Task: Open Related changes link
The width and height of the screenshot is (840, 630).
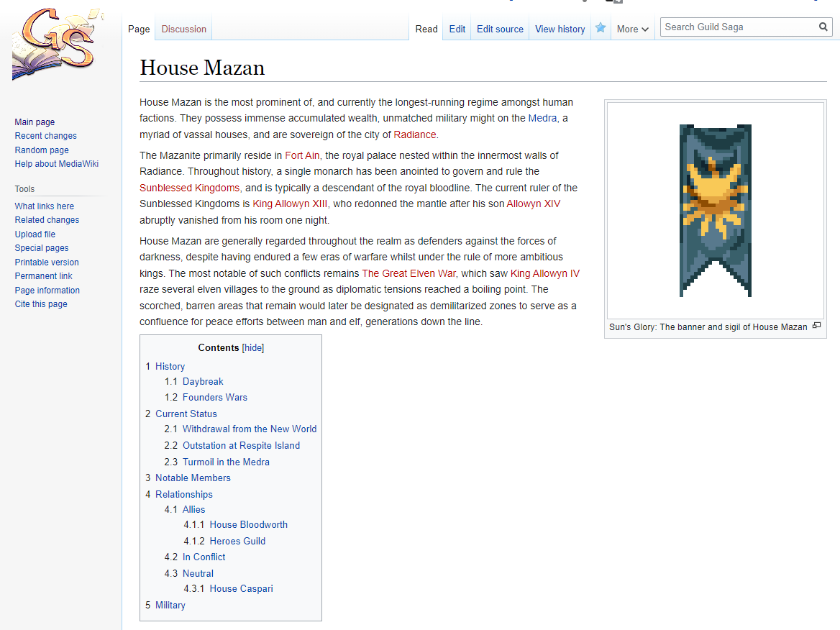Action: point(47,220)
